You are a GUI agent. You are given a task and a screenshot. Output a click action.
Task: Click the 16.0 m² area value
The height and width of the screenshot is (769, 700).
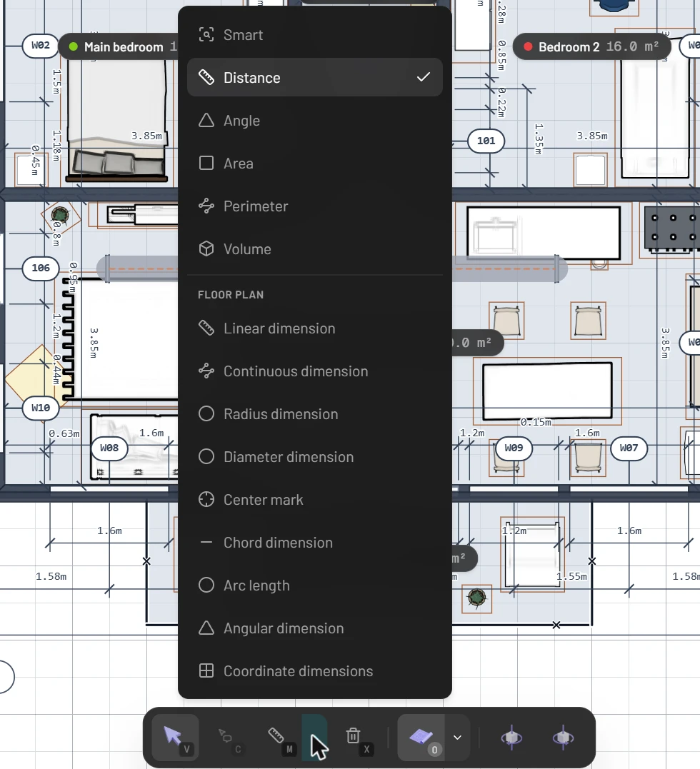(632, 46)
